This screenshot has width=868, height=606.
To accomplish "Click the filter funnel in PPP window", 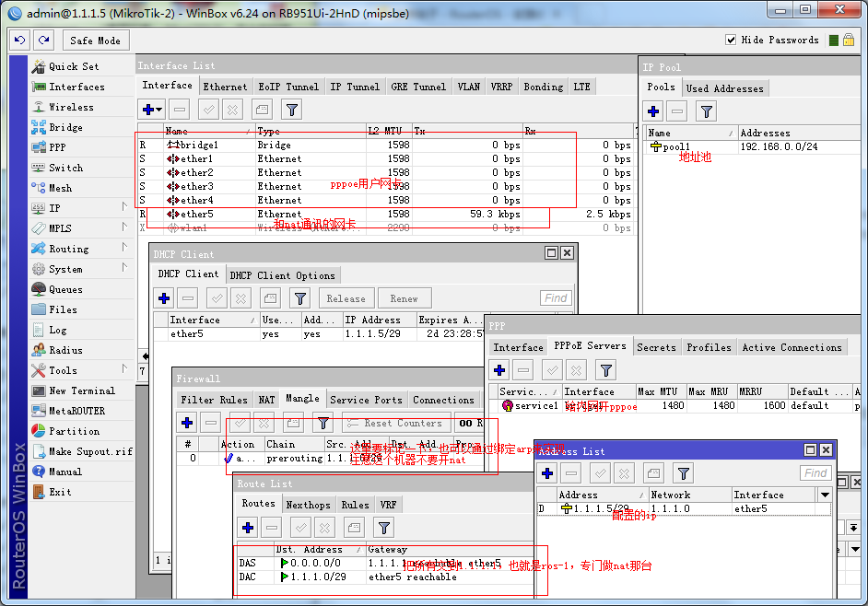I will coord(606,370).
